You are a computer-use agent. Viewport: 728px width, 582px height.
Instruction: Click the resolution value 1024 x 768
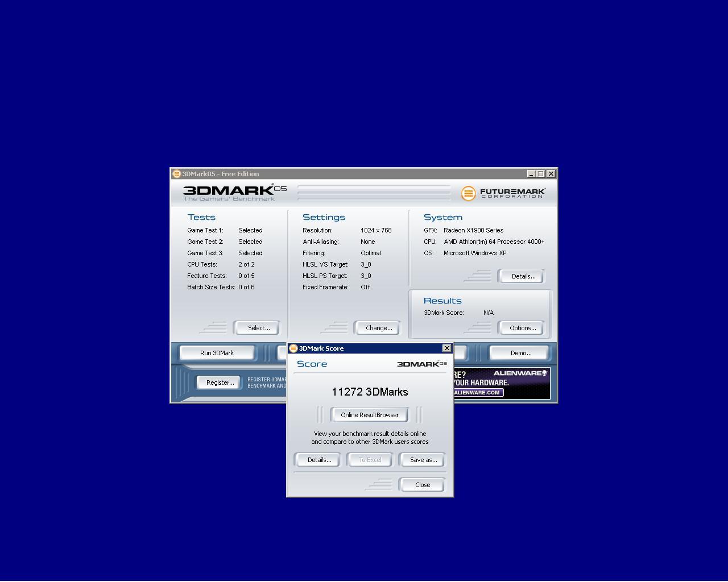coord(376,230)
